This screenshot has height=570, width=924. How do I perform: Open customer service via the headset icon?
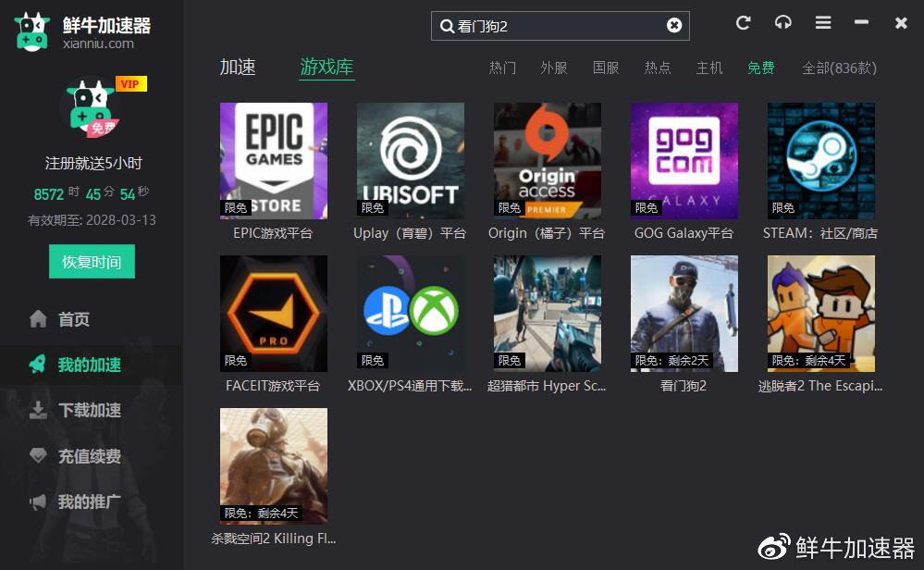(x=782, y=23)
